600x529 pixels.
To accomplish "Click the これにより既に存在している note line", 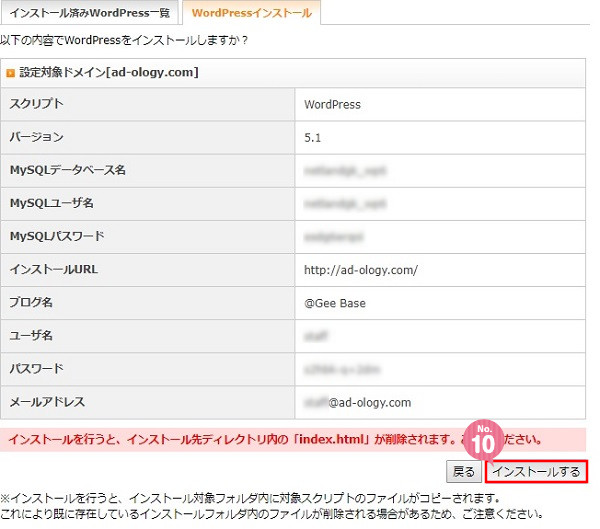I will (271, 514).
